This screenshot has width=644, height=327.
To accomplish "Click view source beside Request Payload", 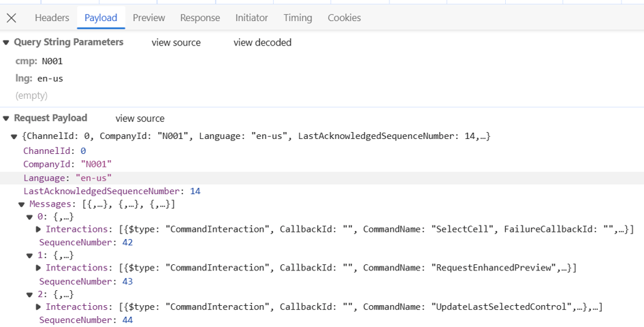I will point(140,119).
